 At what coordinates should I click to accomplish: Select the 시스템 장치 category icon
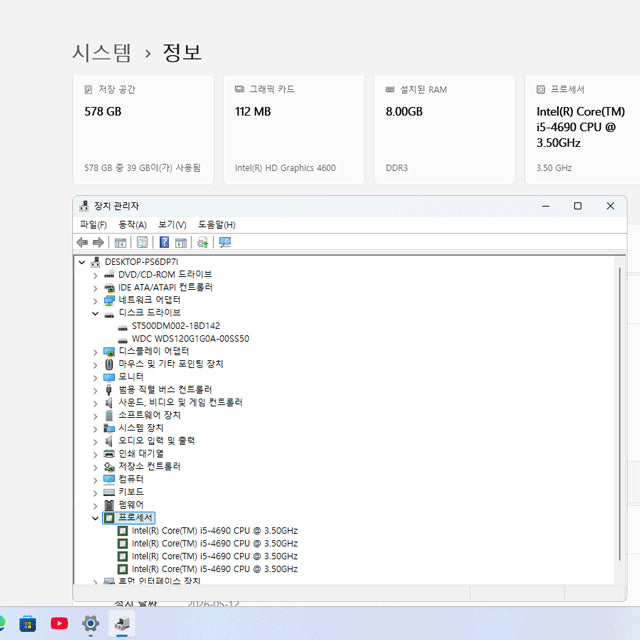pyautogui.click(x=109, y=428)
